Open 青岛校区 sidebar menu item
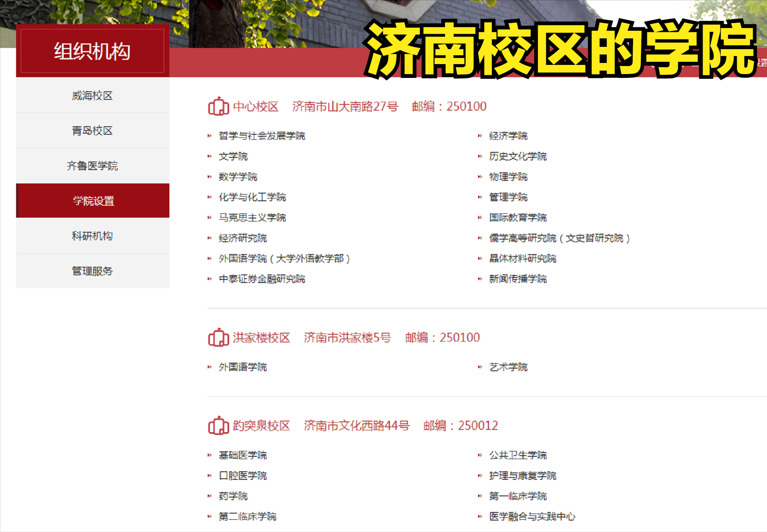 click(92, 131)
